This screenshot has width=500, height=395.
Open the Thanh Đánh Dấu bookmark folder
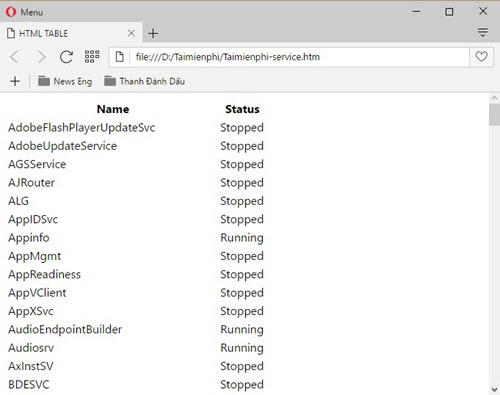click(x=144, y=81)
